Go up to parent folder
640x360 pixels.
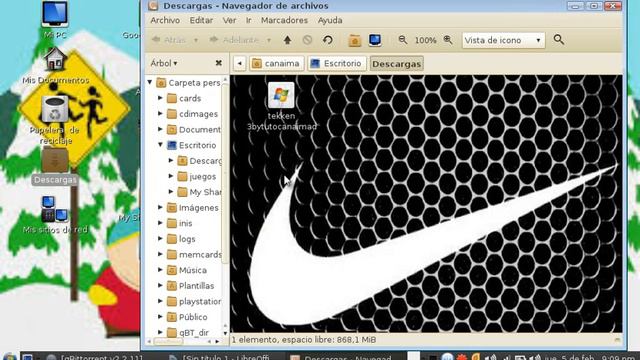click(x=287, y=40)
